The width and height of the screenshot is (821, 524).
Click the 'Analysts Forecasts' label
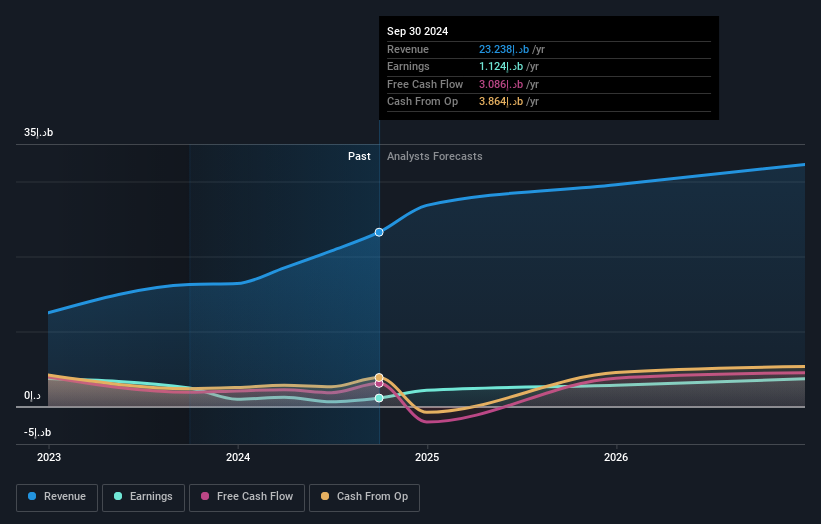435,157
